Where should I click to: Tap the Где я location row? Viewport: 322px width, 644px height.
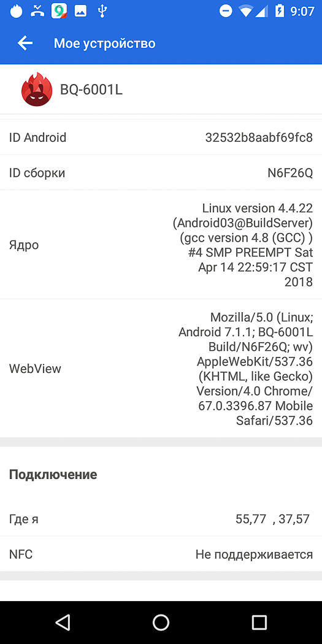click(x=161, y=519)
